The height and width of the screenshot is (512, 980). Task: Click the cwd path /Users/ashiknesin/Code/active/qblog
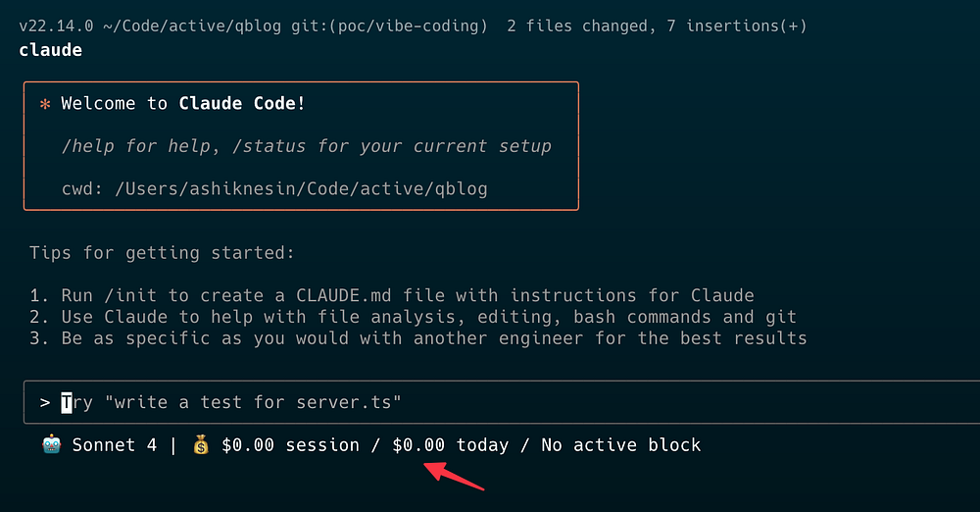301,188
